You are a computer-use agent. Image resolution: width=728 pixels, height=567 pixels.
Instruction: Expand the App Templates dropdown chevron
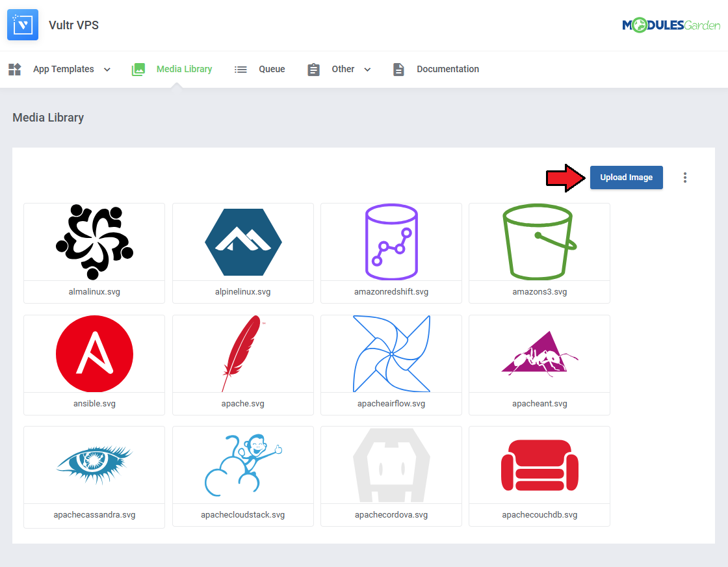tap(107, 70)
